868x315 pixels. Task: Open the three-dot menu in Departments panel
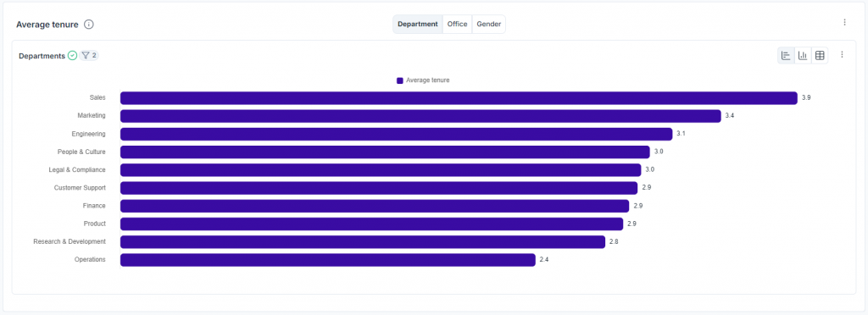(x=842, y=55)
